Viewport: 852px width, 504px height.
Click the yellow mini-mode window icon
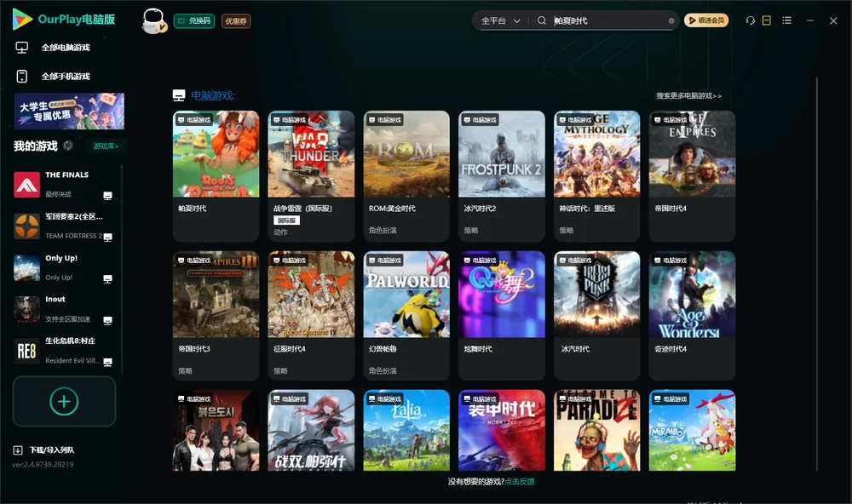[x=766, y=20]
